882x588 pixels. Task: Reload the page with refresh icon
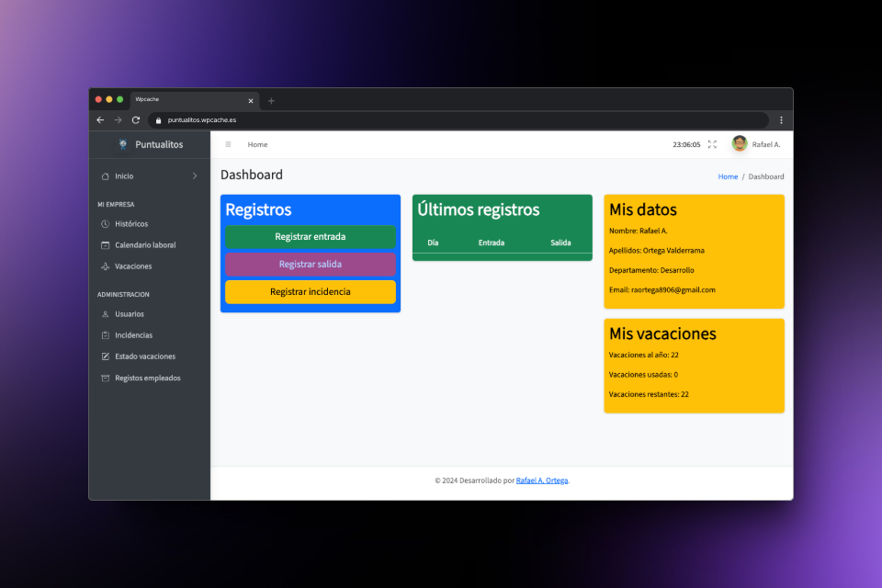tap(136, 119)
